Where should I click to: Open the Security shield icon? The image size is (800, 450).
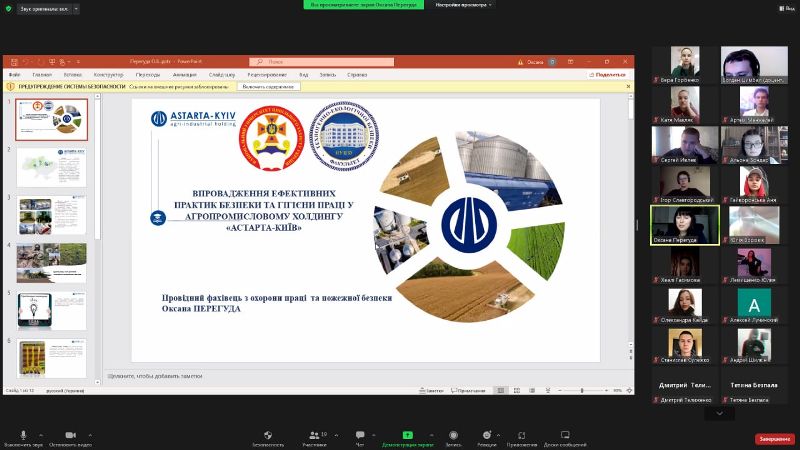267,435
